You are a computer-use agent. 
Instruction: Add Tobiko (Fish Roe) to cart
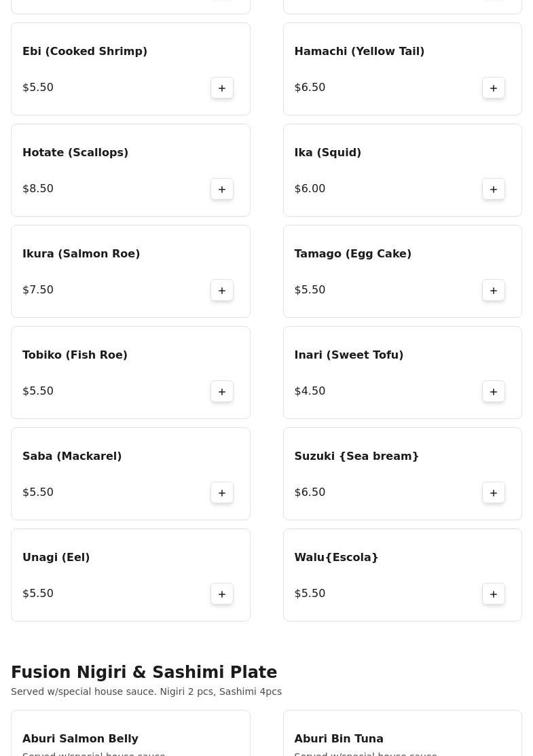pyautogui.click(x=222, y=392)
